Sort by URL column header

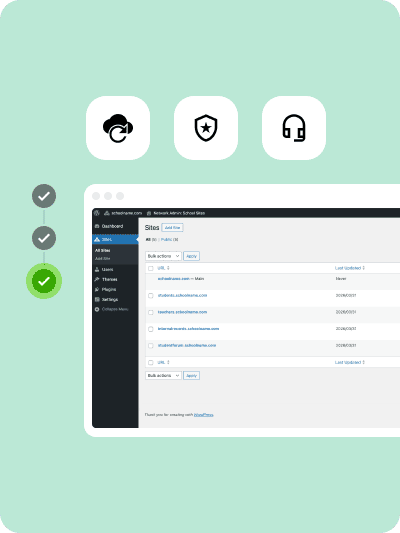tap(163, 268)
